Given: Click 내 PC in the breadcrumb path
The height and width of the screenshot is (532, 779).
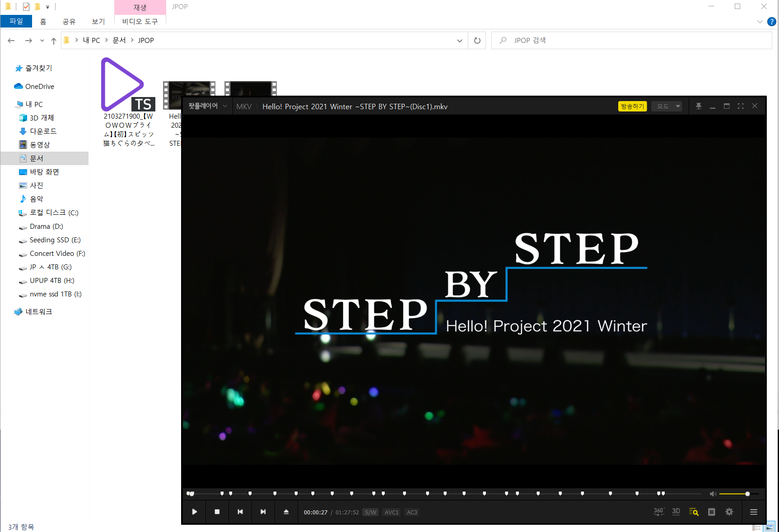Looking at the screenshot, I should (92, 40).
